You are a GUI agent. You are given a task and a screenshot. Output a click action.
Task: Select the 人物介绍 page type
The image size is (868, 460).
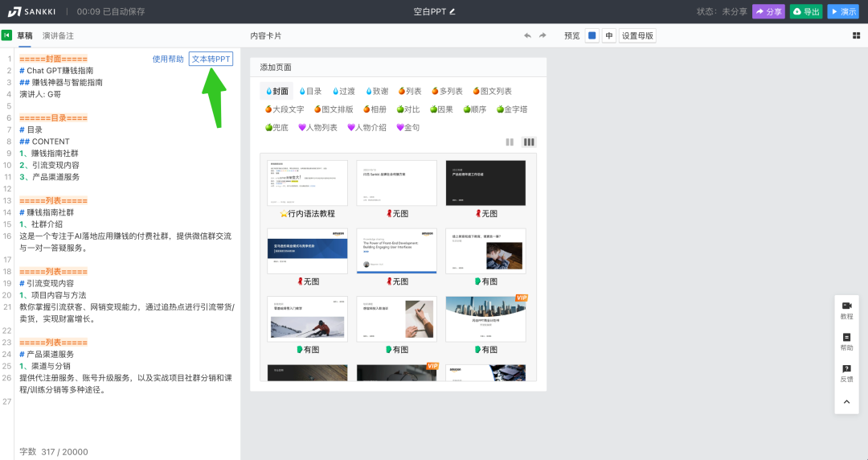(366, 128)
